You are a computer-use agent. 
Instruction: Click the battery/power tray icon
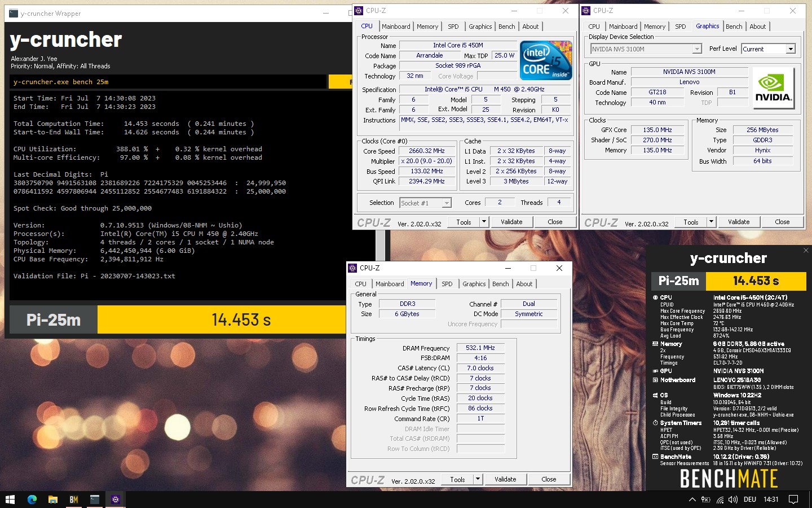pos(705,500)
